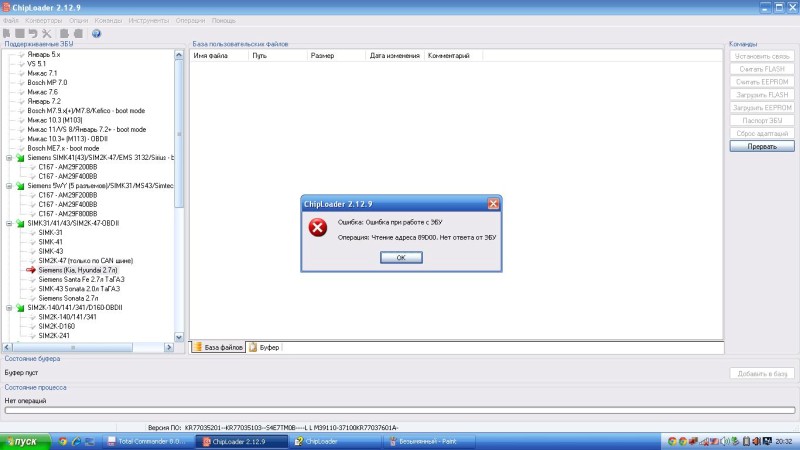Click the first toolbar icon on the left
The width and height of the screenshot is (800, 450).
pyautogui.click(x=8, y=33)
